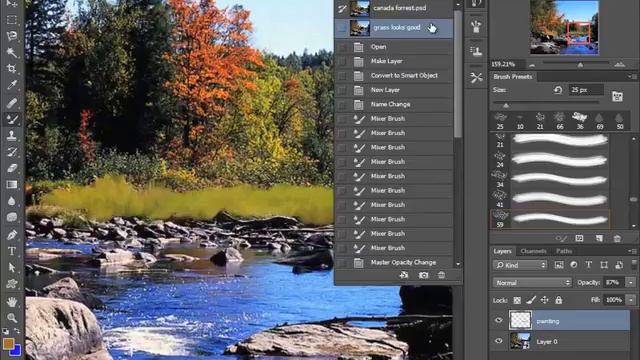
Task: Select the Layers tab
Action: (502, 251)
